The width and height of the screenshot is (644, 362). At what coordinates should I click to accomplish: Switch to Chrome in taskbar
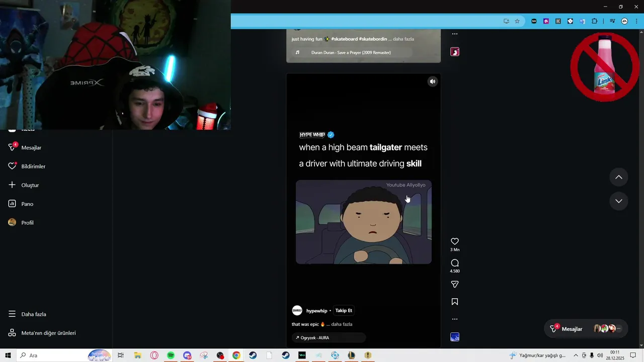[236, 355]
